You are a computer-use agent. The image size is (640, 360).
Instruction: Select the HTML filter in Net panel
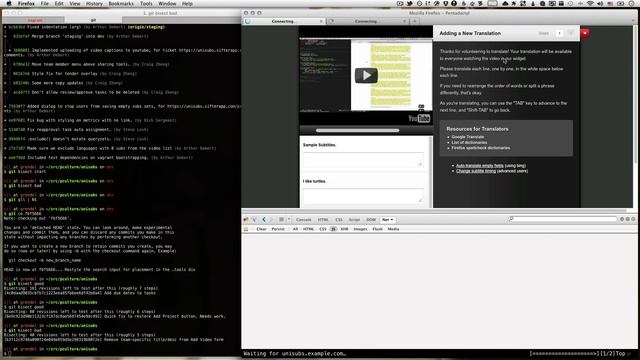tap(309, 229)
